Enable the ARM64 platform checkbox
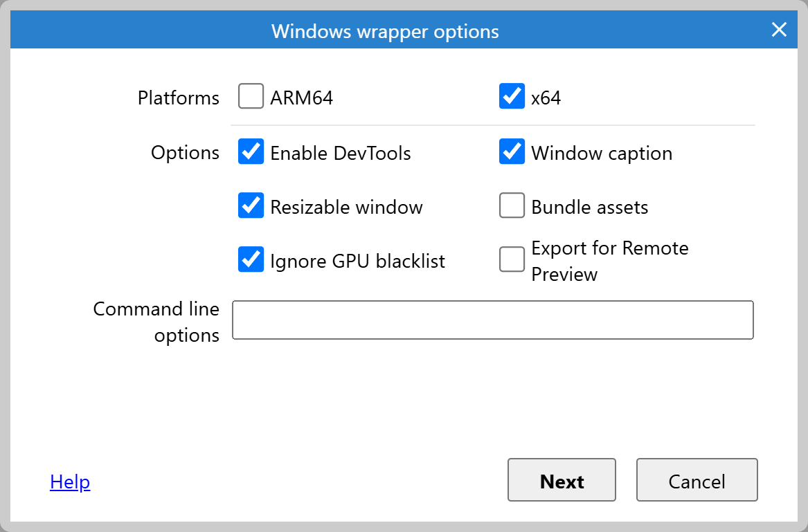Screen dimensions: 808x532 click(x=251, y=97)
